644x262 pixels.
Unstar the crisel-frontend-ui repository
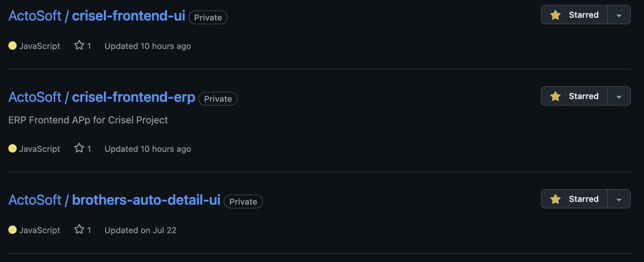pos(574,15)
